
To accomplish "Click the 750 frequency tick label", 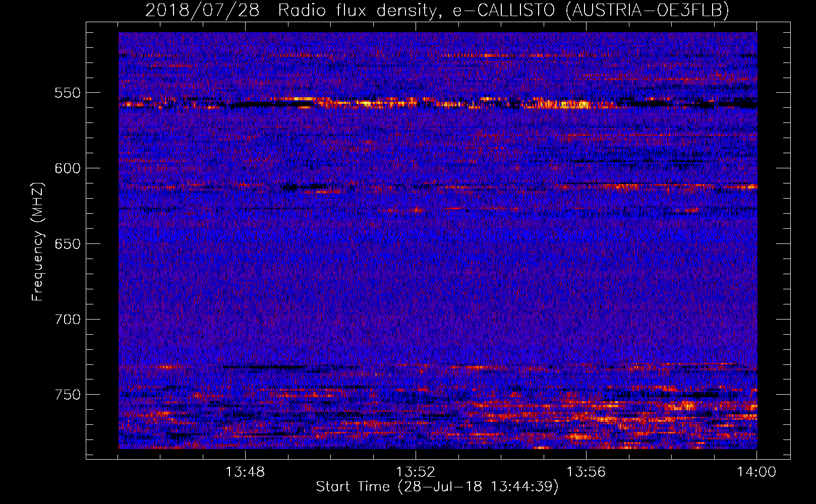I will point(68,395).
